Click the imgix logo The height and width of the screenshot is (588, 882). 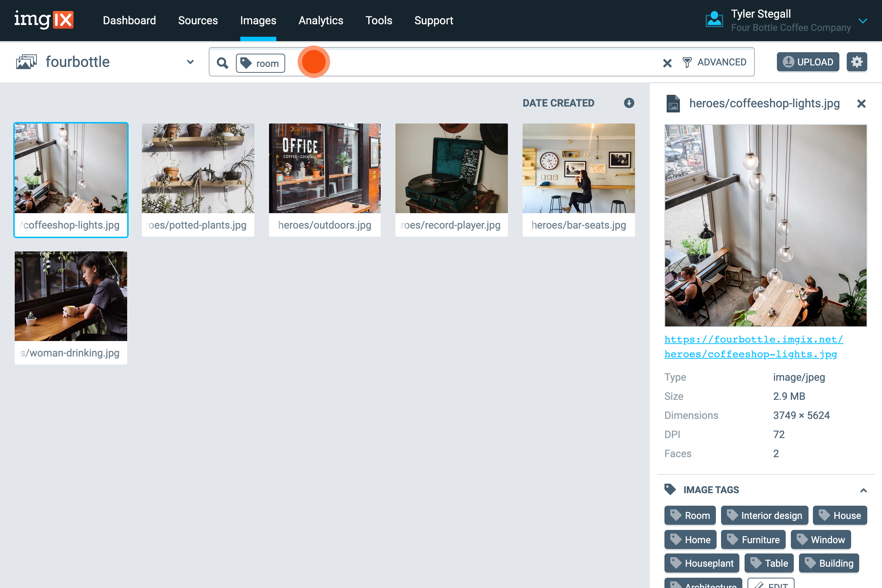click(x=44, y=20)
